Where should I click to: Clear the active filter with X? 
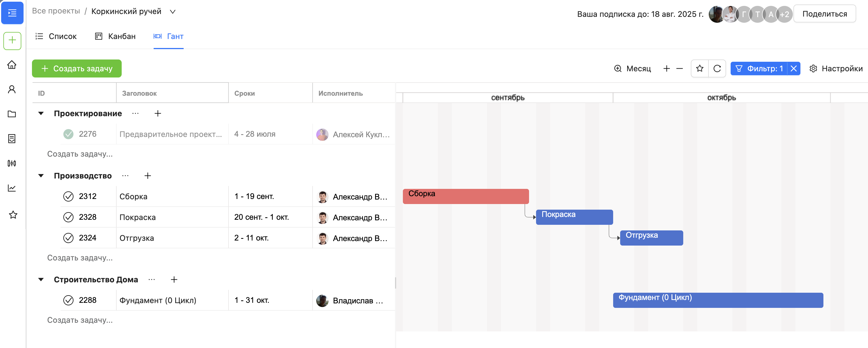tap(793, 68)
